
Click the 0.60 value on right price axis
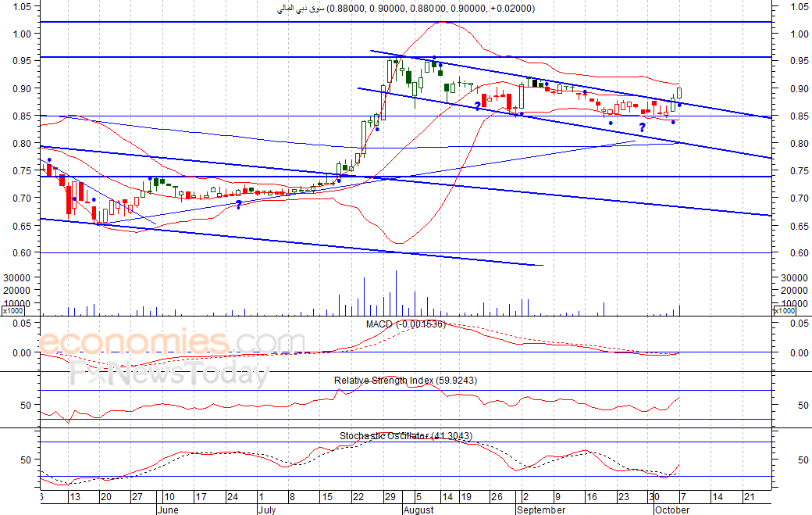(x=800, y=253)
